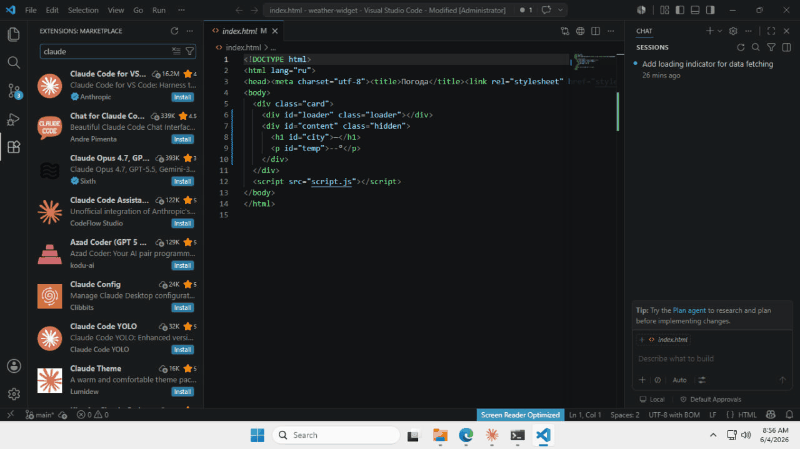Open the Run and Debug view
Viewport: 800px width, 449px height.
click(14, 119)
